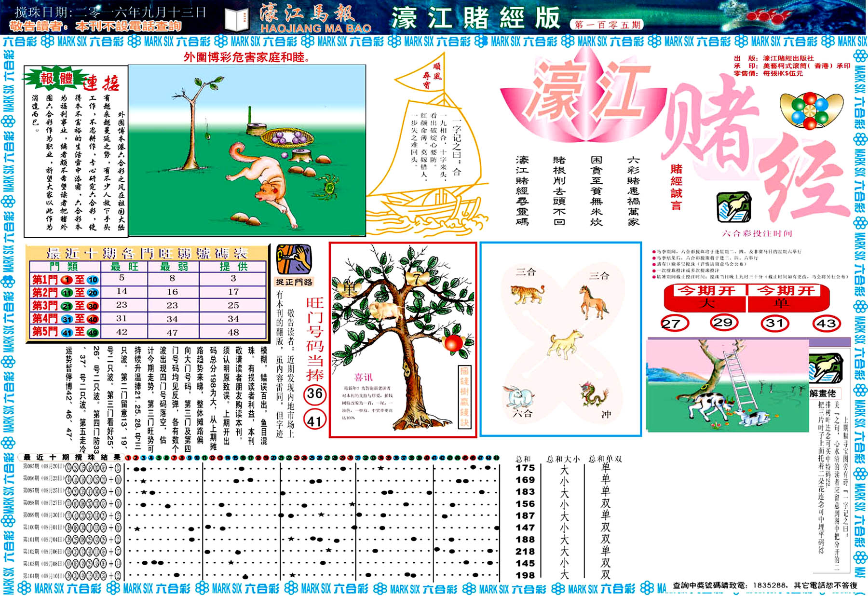Click the 解畫佬 label
The width and height of the screenshot is (868, 596).
pyautogui.click(x=825, y=393)
